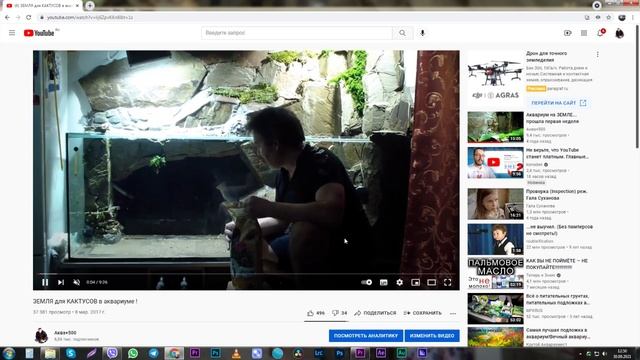
Task: Open Skype from the taskbar
Action: pyautogui.click(x=71, y=353)
